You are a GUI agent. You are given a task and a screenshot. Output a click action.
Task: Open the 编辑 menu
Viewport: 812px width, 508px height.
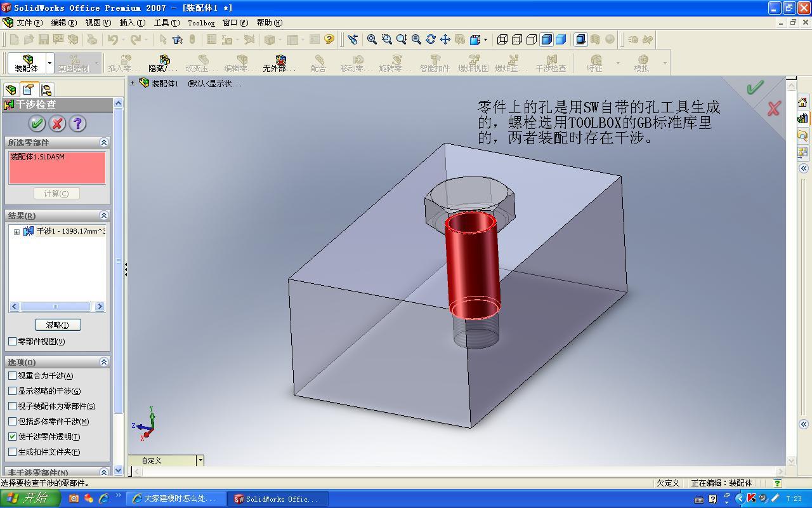pos(63,23)
